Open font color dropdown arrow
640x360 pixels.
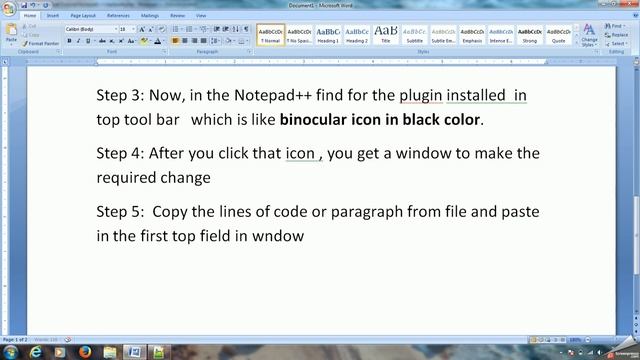pos(164,41)
